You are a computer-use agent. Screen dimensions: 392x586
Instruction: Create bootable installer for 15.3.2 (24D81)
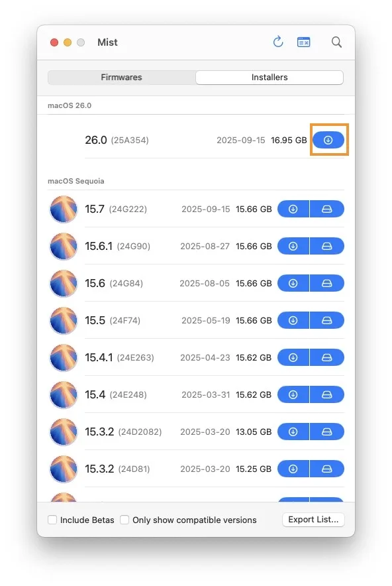click(327, 469)
